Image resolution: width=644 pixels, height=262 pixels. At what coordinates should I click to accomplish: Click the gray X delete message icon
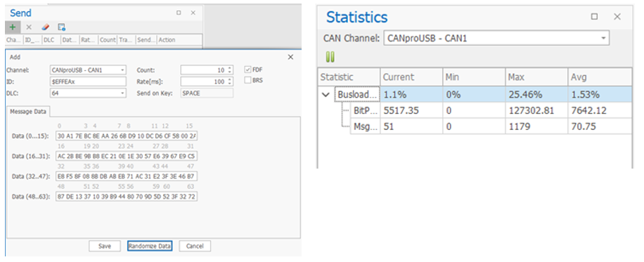coord(29,27)
